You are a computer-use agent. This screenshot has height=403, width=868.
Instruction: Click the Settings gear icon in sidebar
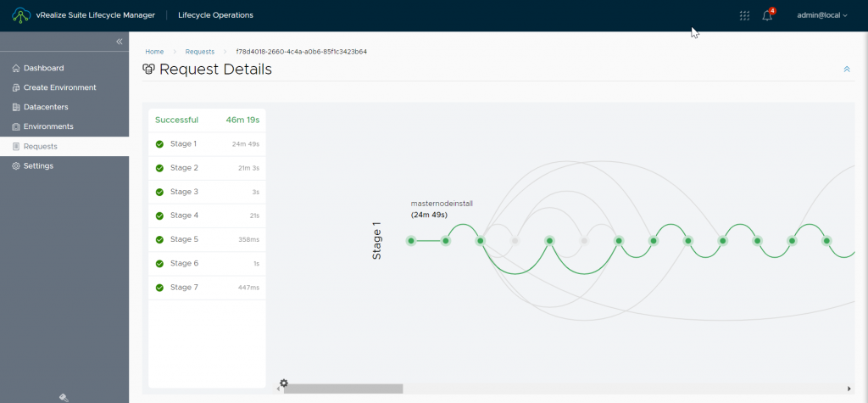click(x=16, y=165)
